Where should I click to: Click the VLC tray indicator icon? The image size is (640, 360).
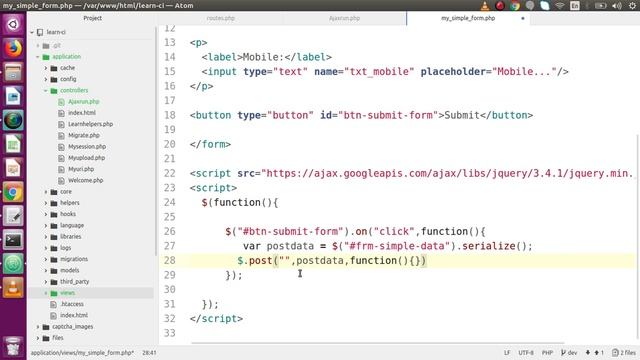(485, 5)
